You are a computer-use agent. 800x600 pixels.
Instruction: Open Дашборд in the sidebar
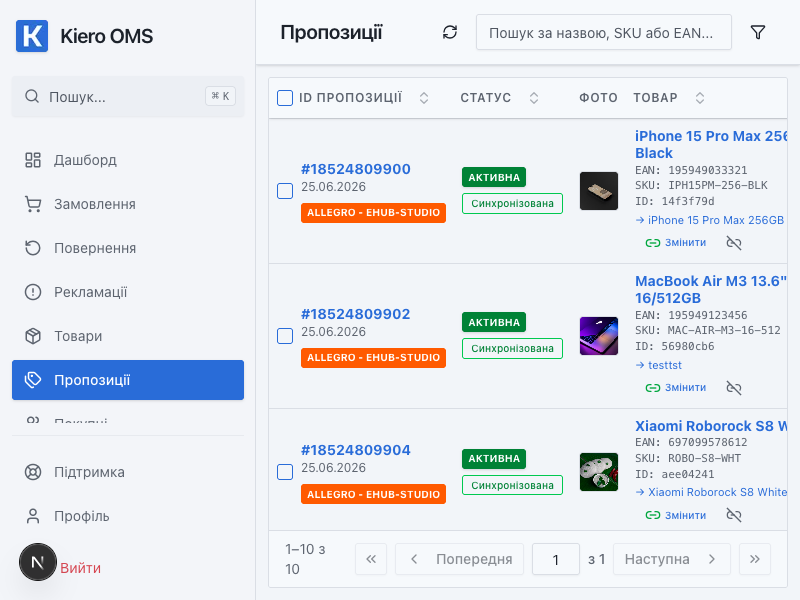(x=128, y=160)
